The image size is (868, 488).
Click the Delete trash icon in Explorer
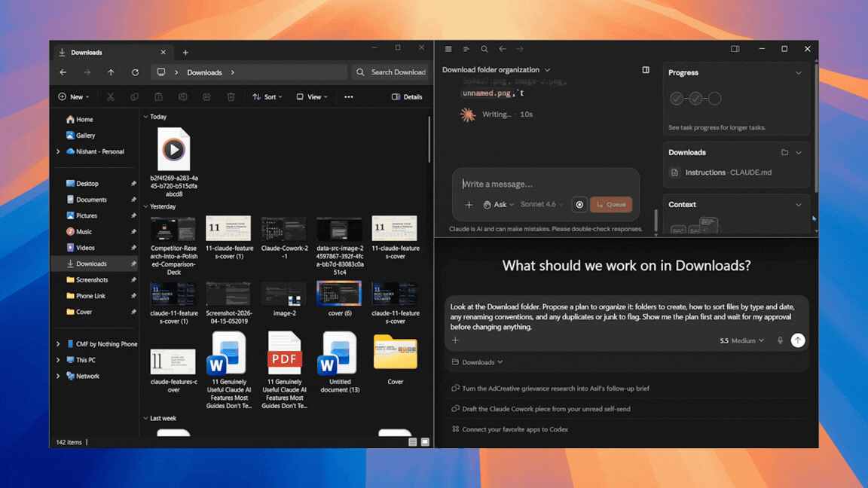(x=231, y=97)
